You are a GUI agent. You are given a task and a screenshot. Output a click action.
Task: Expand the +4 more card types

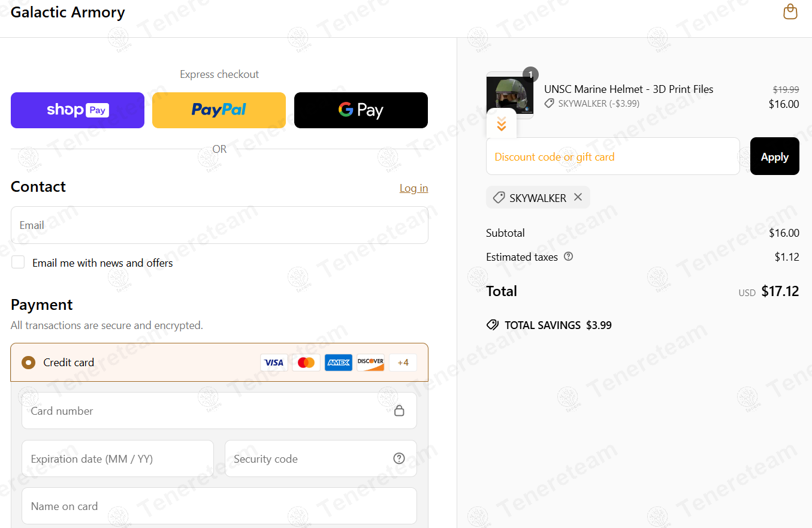point(403,363)
